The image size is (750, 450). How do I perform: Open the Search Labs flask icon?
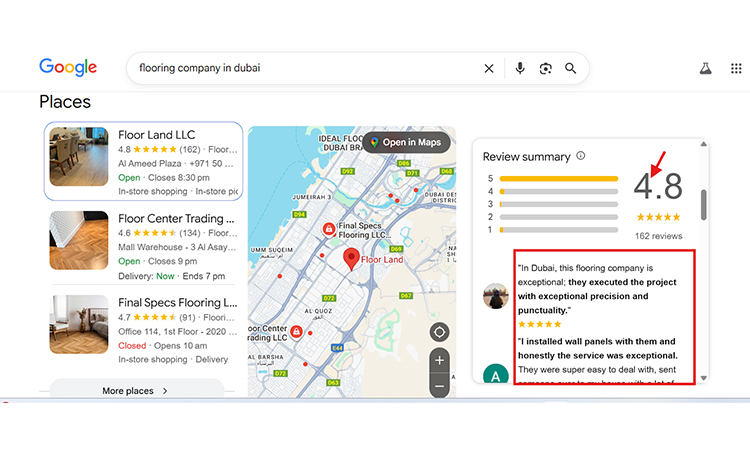tap(706, 68)
